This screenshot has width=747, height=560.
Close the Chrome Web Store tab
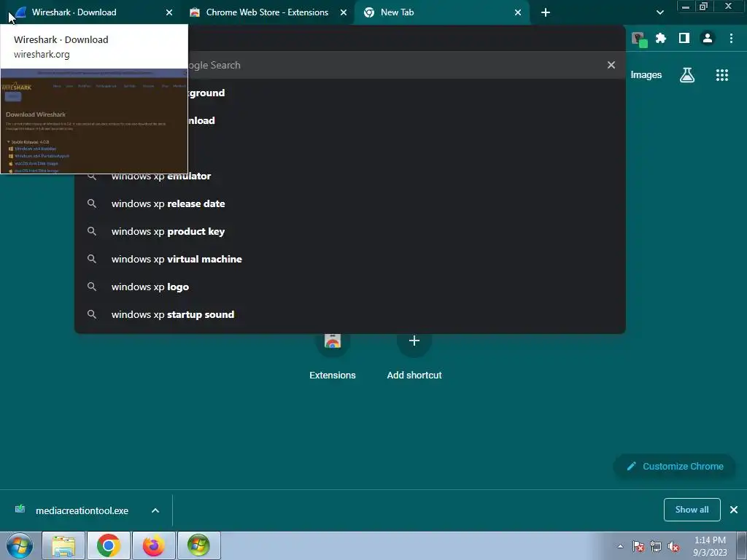(344, 12)
